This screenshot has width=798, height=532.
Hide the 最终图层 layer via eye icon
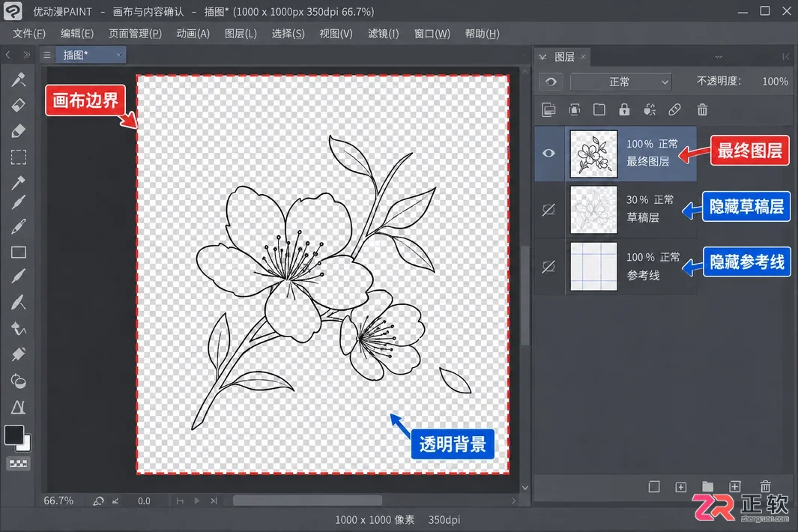(548, 154)
